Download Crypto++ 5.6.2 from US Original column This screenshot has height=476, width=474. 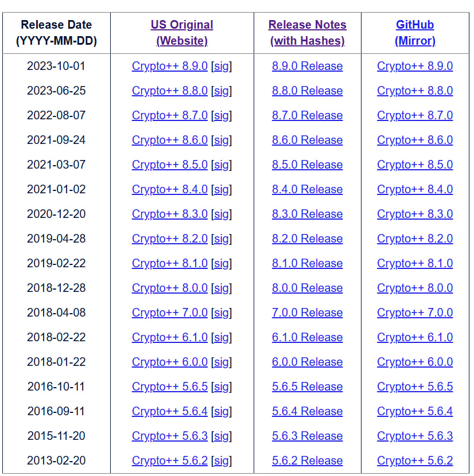point(169,461)
